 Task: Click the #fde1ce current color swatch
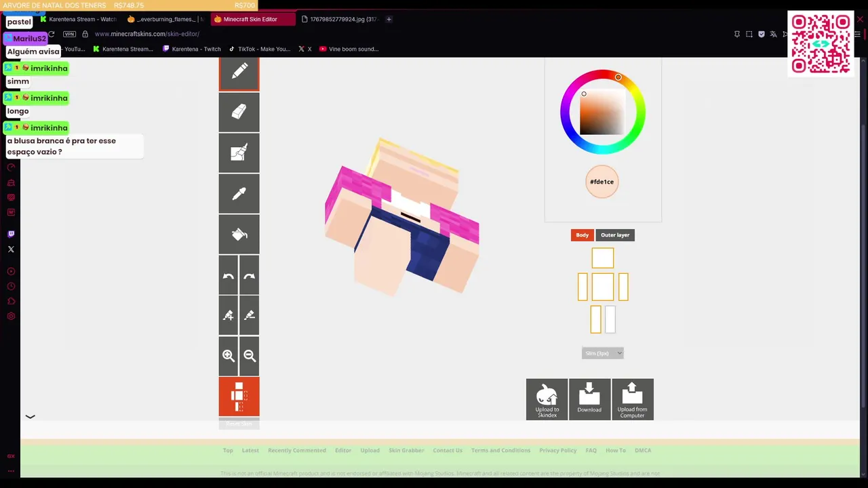click(x=602, y=182)
